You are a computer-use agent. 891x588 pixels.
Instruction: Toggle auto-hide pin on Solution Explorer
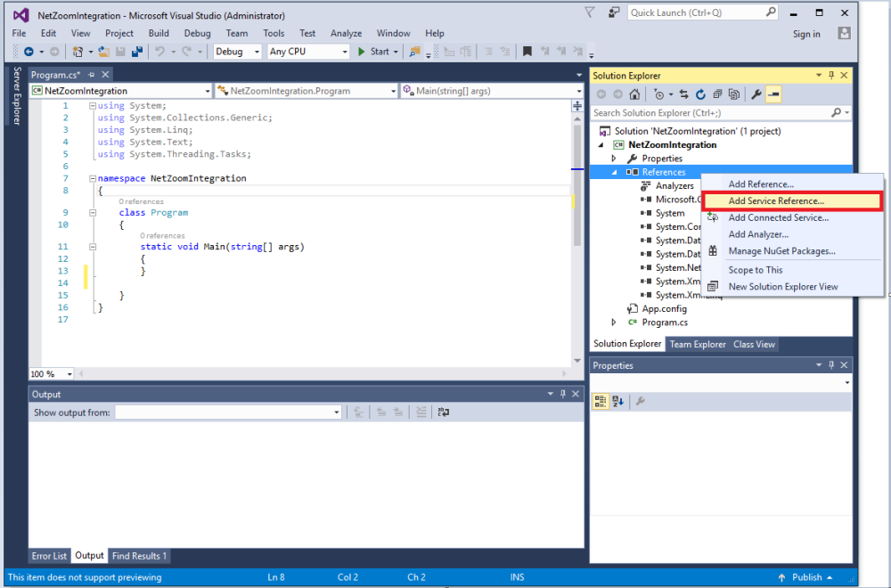point(831,76)
